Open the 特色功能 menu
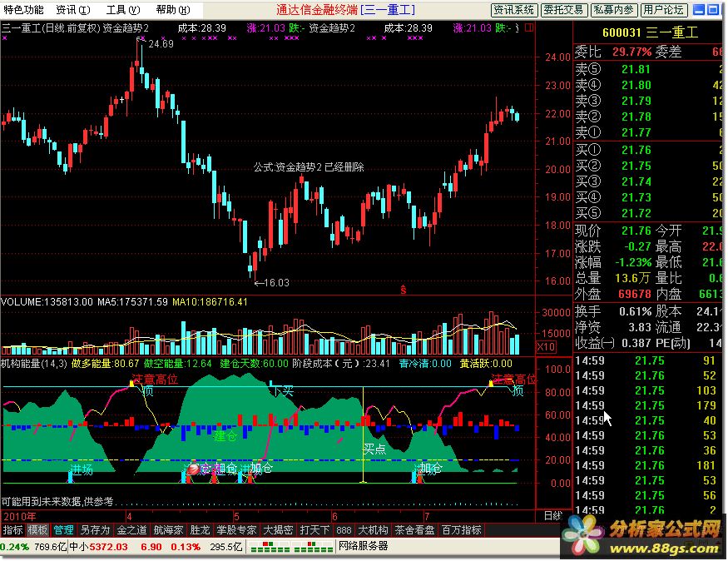Image resolution: width=728 pixels, height=561 pixels. [23, 9]
